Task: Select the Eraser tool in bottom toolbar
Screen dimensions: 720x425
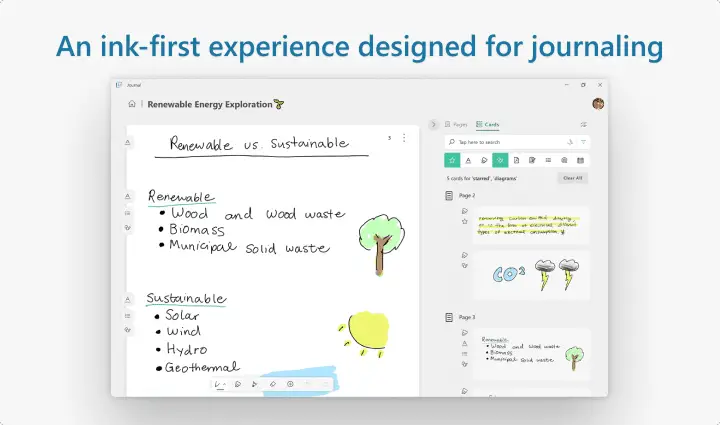Action: pos(273,384)
